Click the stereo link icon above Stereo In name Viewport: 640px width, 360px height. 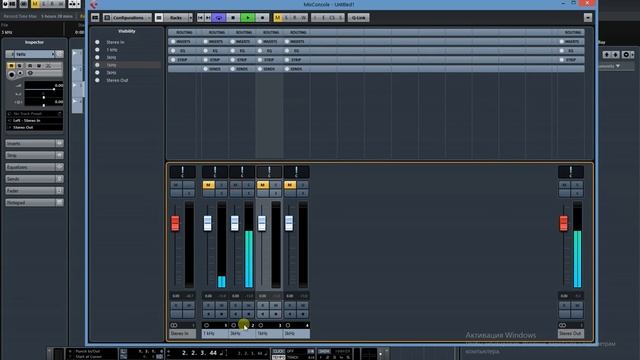click(x=174, y=325)
